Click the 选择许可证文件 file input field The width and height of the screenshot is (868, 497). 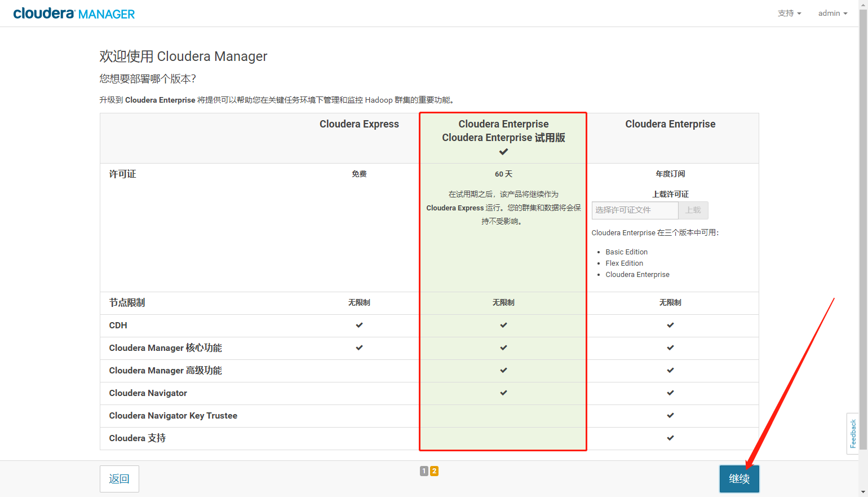[x=635, y=210]
